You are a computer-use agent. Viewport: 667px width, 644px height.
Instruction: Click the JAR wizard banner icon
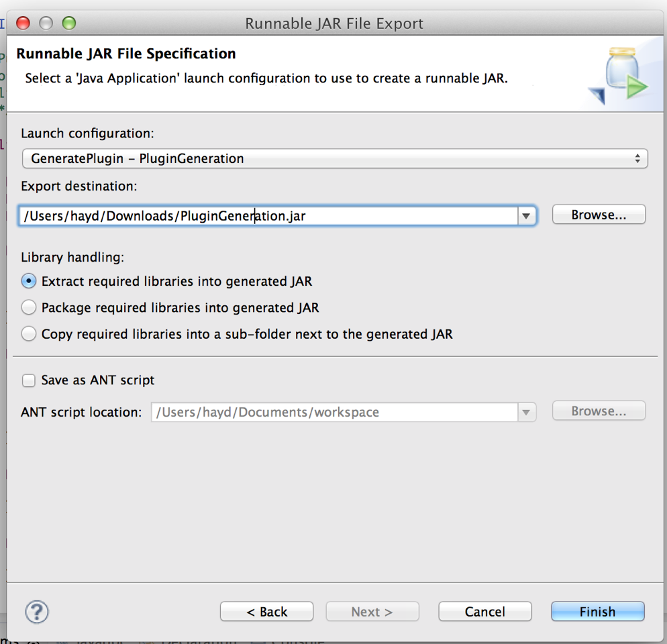coord(619,75)
